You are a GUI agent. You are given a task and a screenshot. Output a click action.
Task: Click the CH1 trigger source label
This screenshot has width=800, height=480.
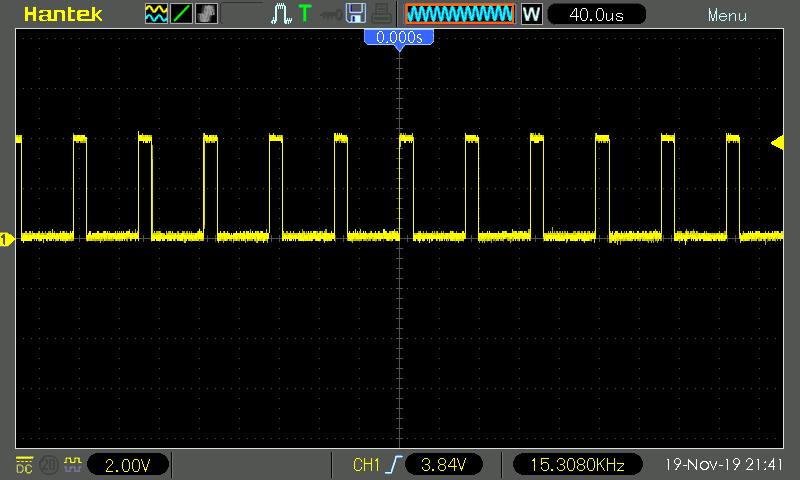(x=367, y=465)
